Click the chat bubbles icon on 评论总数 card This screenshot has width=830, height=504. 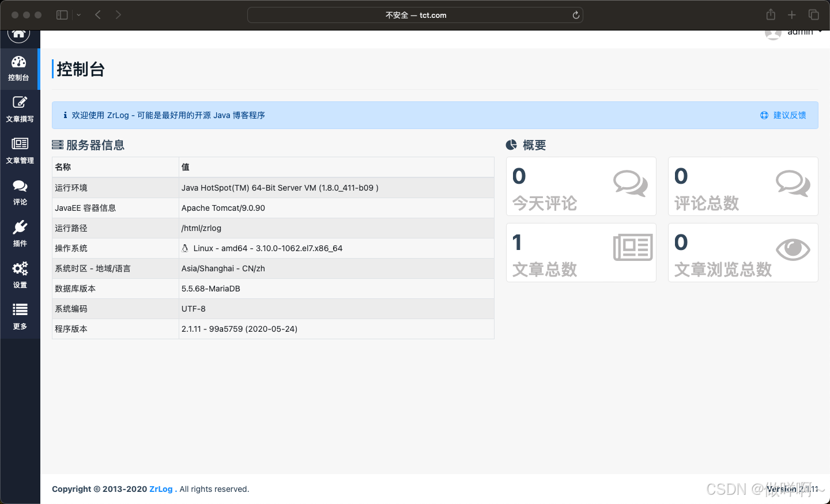[x=793, y=183]
